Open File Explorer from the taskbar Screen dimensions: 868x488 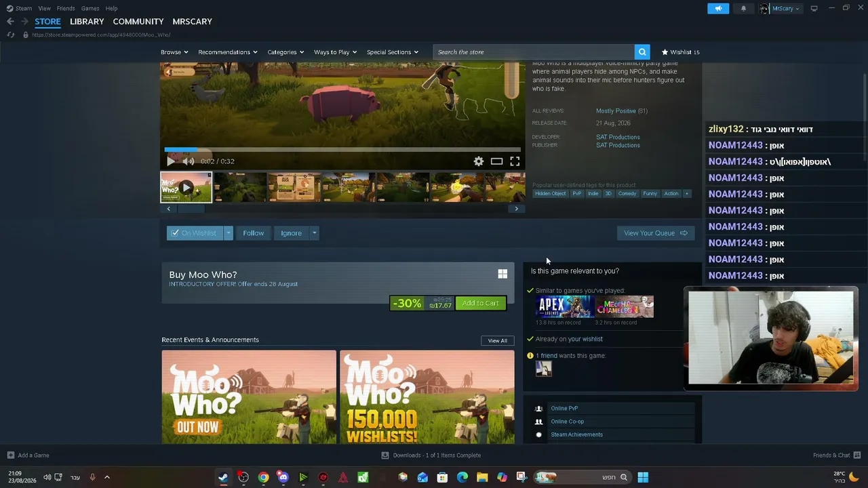coord(482,477)
